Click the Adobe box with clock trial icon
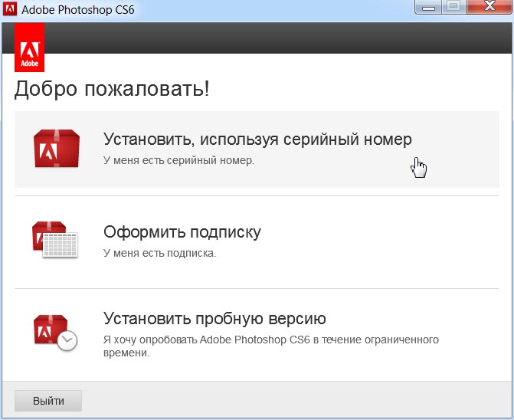The height and width of the screenshot is (420, 514). tap(55, 333)
